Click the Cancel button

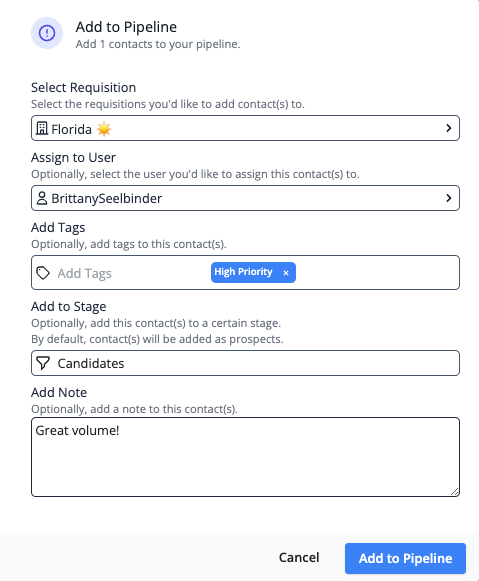(299, 558)
